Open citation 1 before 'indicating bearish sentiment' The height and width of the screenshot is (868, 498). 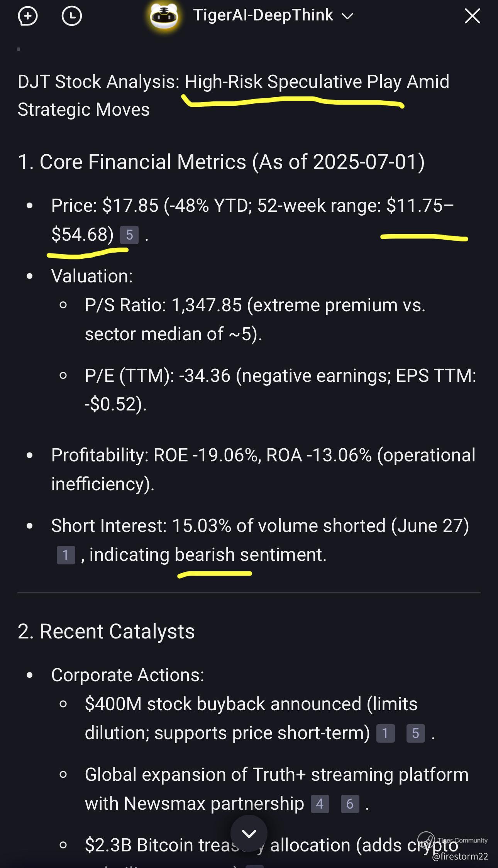coord(66,555)
